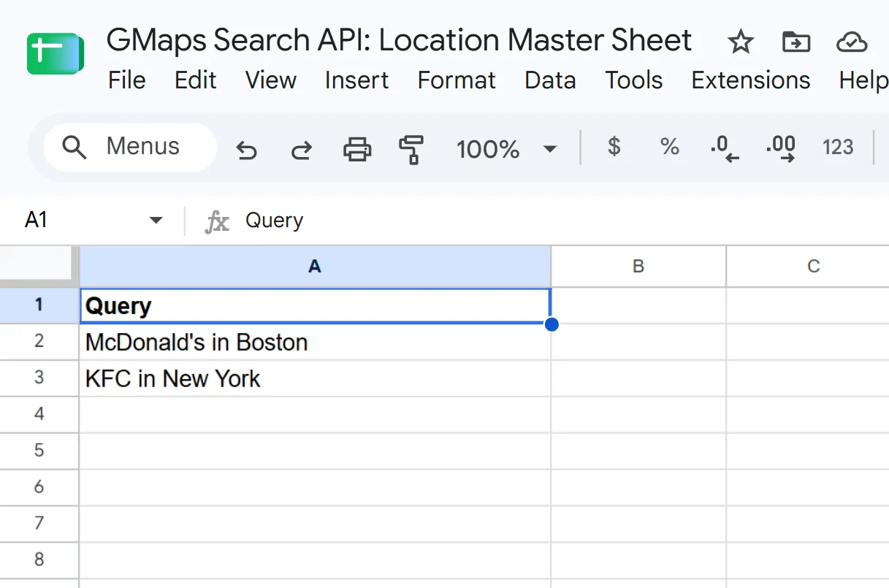The width and height of the screenshot is (889, 588).
Task: Open the Data menu
Action: tap(550, 80)
